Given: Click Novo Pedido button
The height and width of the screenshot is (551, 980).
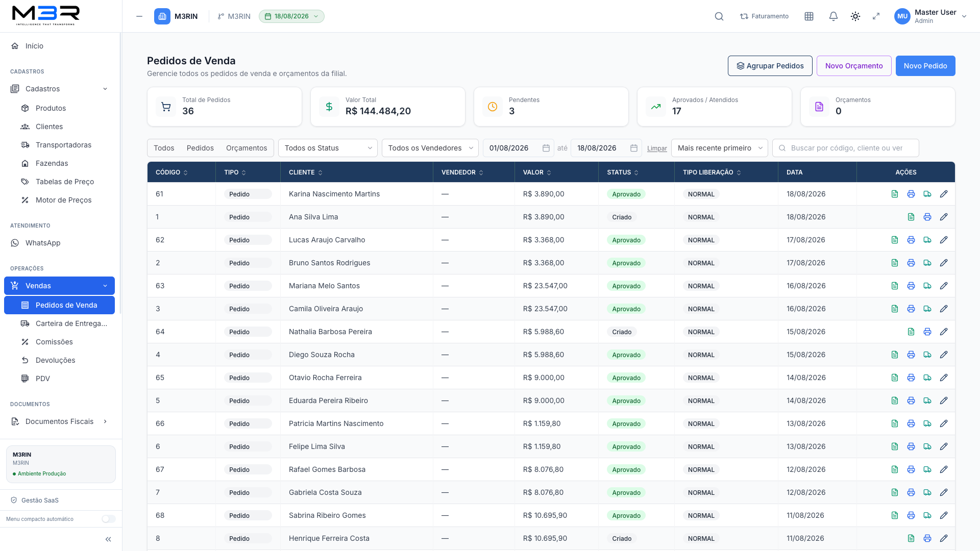Looking at the screenshot, I should (925, 66).
